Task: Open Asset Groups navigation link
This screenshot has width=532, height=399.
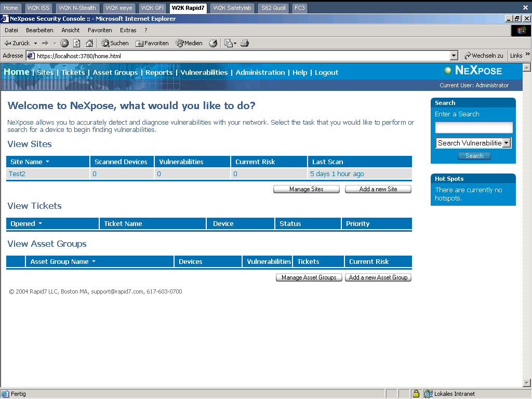Action: (x=115, y=72)
